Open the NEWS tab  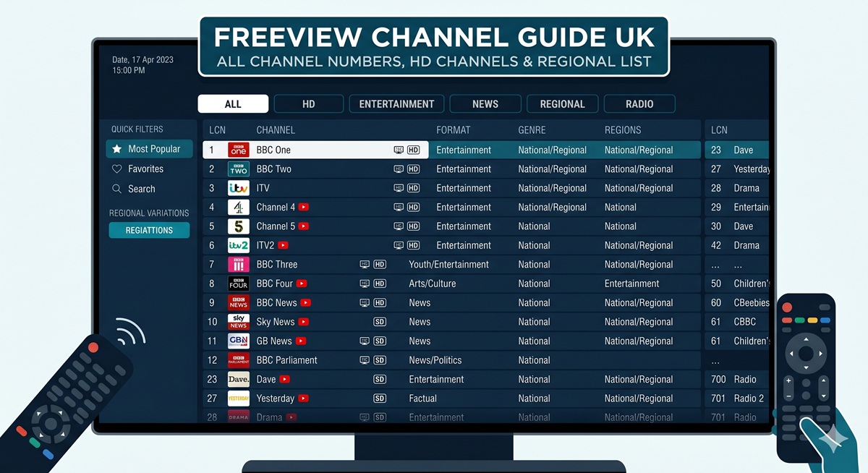[485, 104]
